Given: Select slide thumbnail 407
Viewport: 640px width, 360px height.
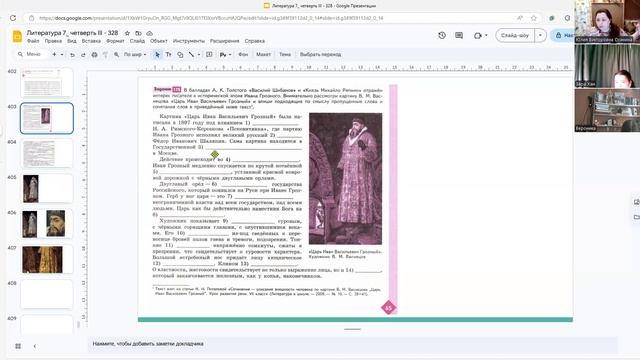Looking at the screenshot, I should [x=47, y=259].
